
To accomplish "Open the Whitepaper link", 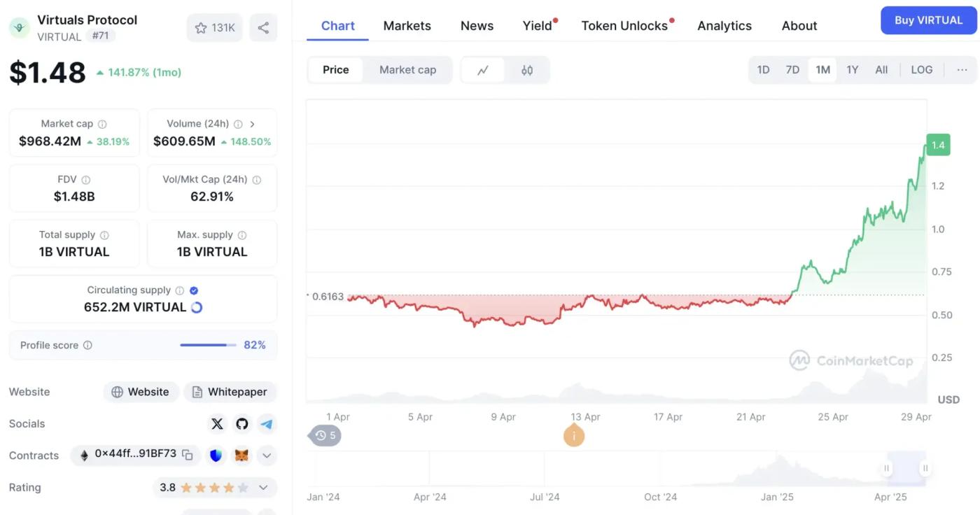I will 230,392.
